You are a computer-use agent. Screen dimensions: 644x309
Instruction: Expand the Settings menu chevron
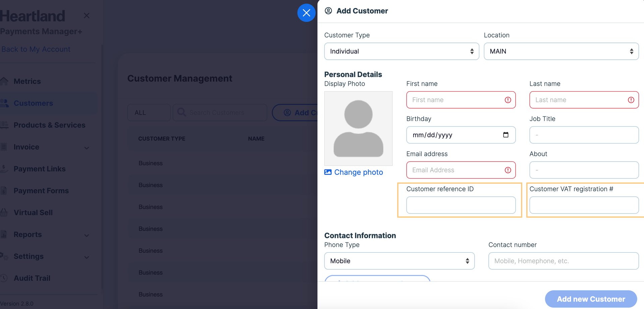[x=87, y=257]
